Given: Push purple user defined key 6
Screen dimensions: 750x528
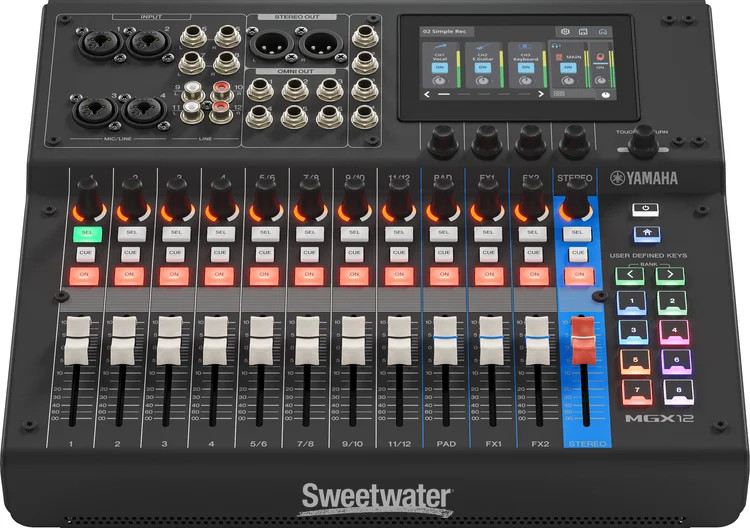Looking at the screenshot, I should 676,361.
